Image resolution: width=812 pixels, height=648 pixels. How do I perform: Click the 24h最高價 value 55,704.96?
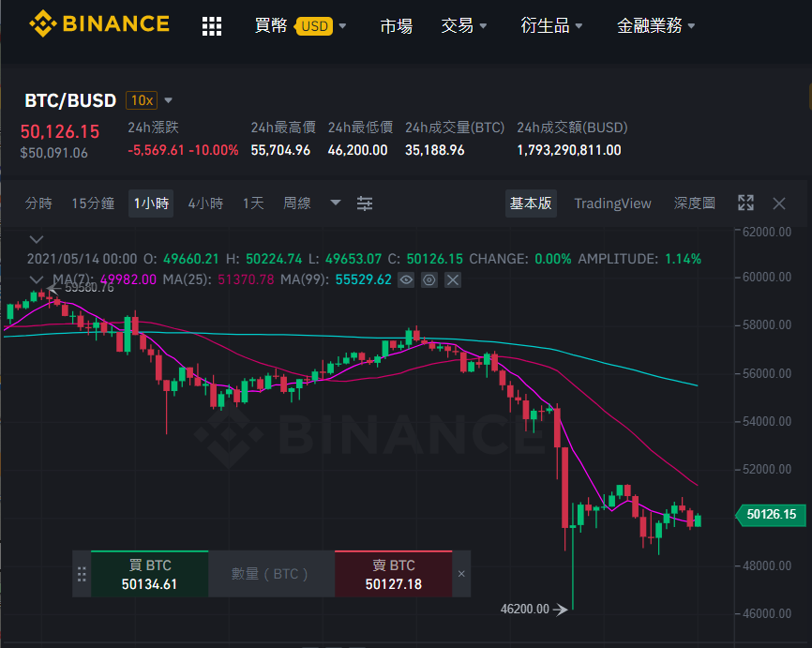pyautogui.click(x=280, y=150)
